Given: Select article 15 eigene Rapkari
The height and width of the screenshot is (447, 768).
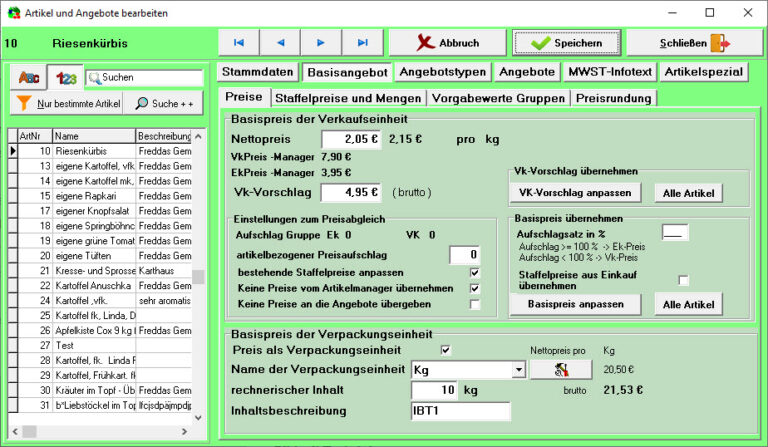Looking at the screenshot, I should pyautogui.click(x=100, y=196).
